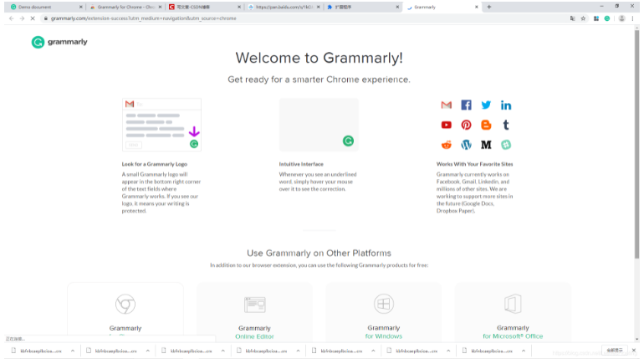Expand options for first downloaded file

[x=71, y=351]
